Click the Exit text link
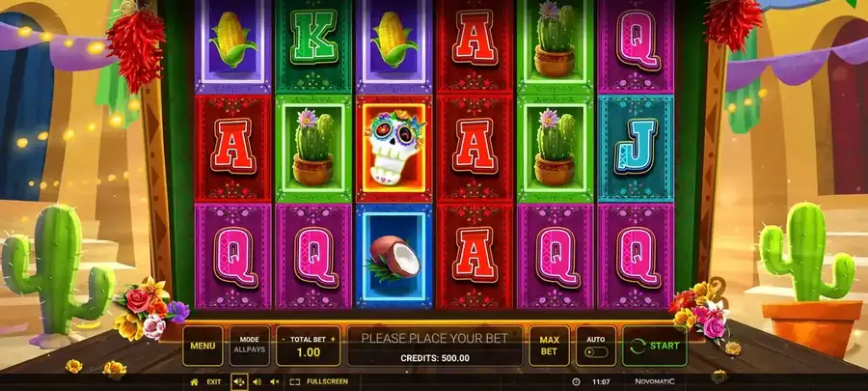Screen dimensions: 868x391 [x=214, y=381]
